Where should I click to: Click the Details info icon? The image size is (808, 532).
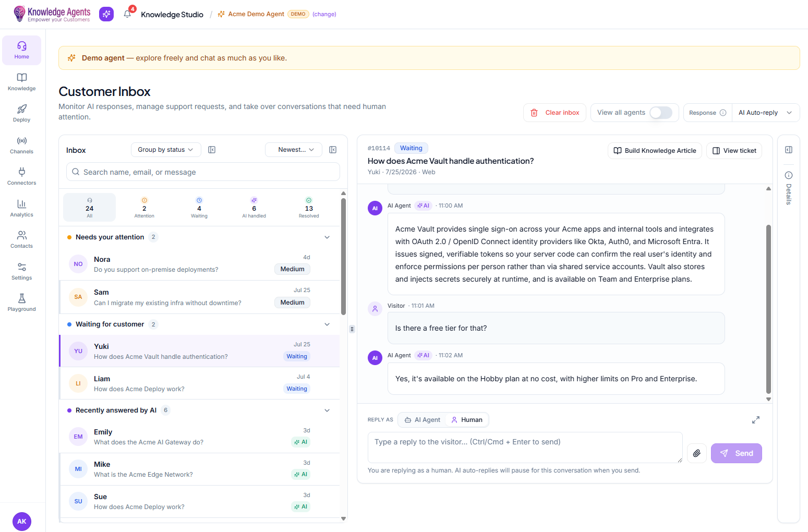tap(789, 175)
